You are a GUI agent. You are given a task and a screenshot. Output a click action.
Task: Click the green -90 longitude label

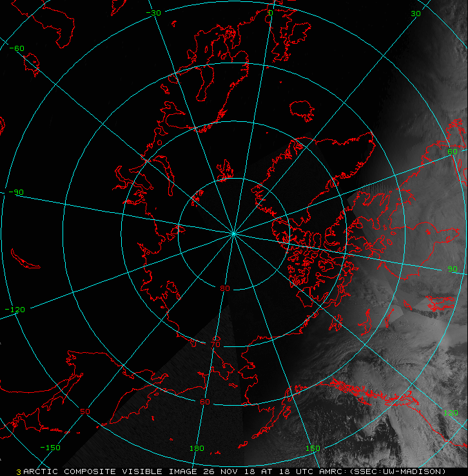tap(16, 192)
